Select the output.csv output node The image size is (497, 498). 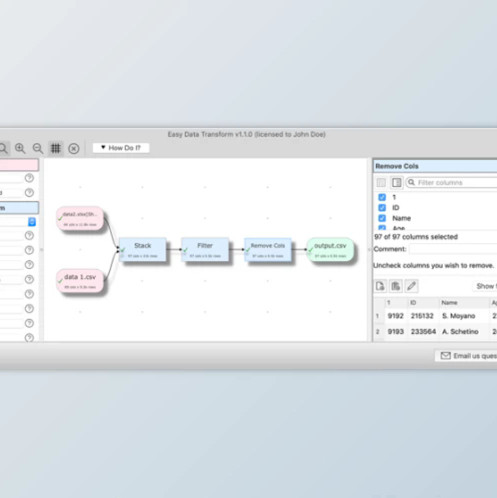coord(330,250)
